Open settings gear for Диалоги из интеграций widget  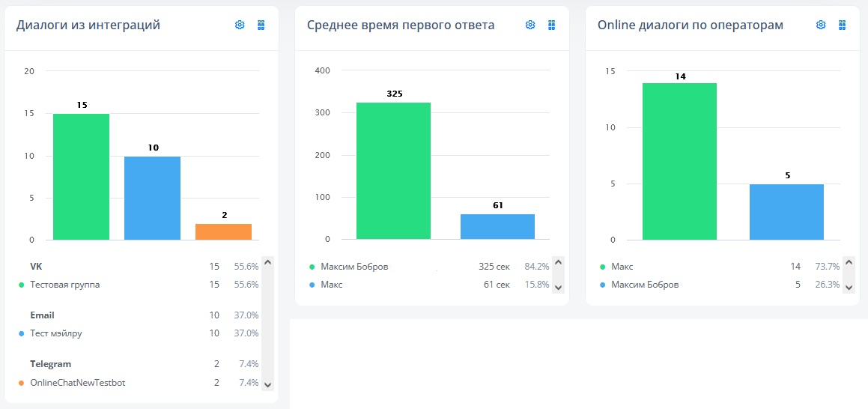pos(240,25)
